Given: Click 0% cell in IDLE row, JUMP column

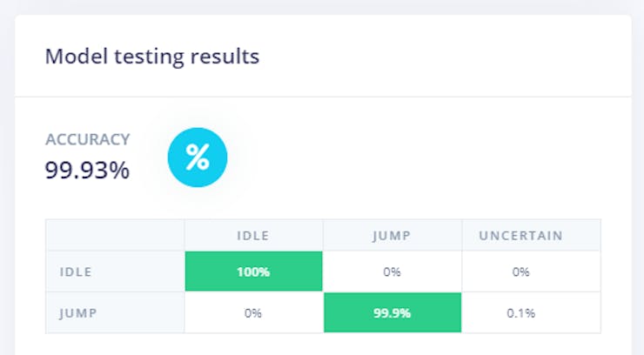Looking at the screenshot, I should tap(392, 271).
